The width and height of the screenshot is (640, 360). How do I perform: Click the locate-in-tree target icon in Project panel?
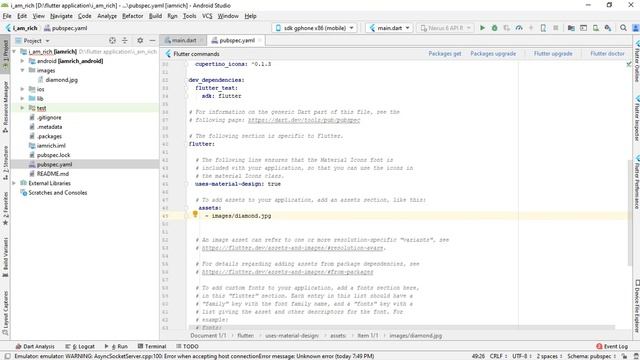[112, 40]
